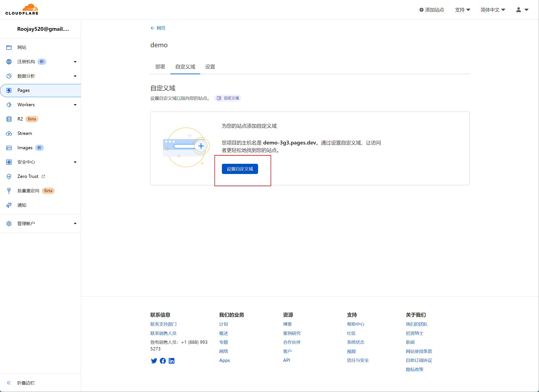
Task: Open the 自定义域 documentation badge
Action: (228, 98)
